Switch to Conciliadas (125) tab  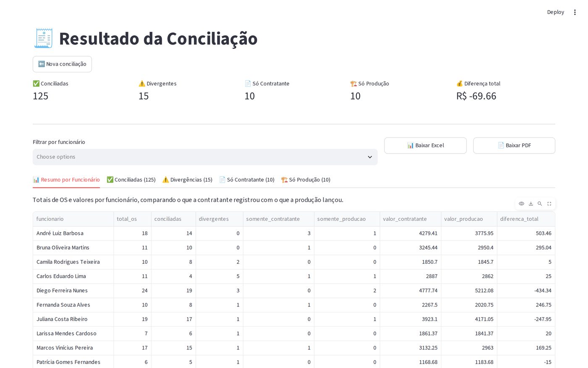click(131, 180)
